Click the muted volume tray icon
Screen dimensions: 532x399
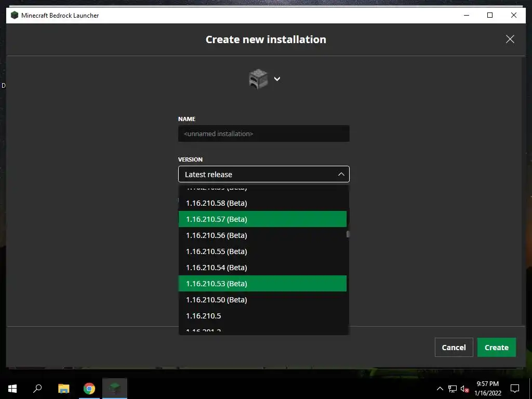tap(464, 389)
